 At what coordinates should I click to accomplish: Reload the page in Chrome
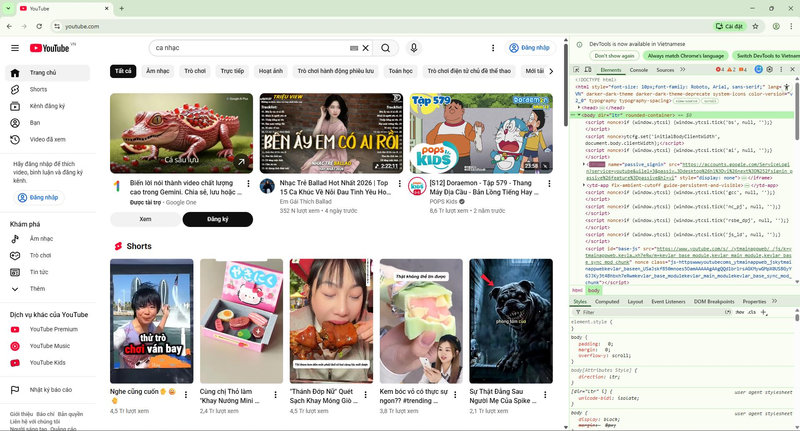pyautogui.click(x=39, y=26)
